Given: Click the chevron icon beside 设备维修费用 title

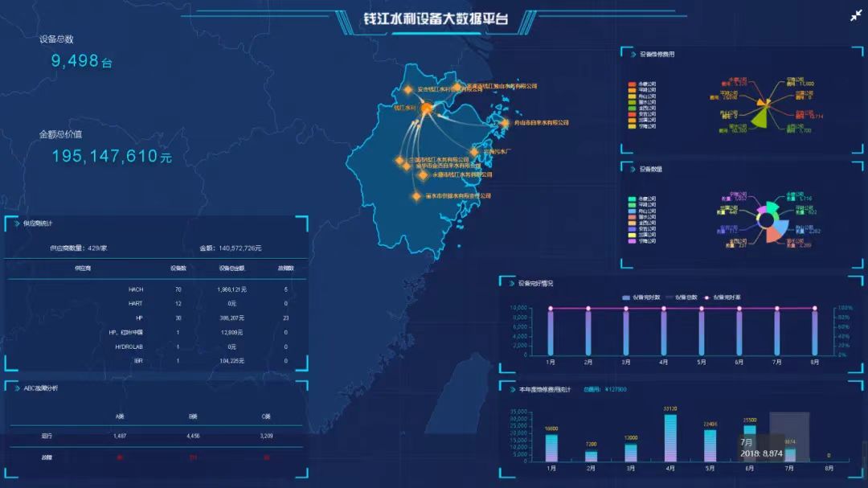Looking at the screenshot, I should coord(633,55).
